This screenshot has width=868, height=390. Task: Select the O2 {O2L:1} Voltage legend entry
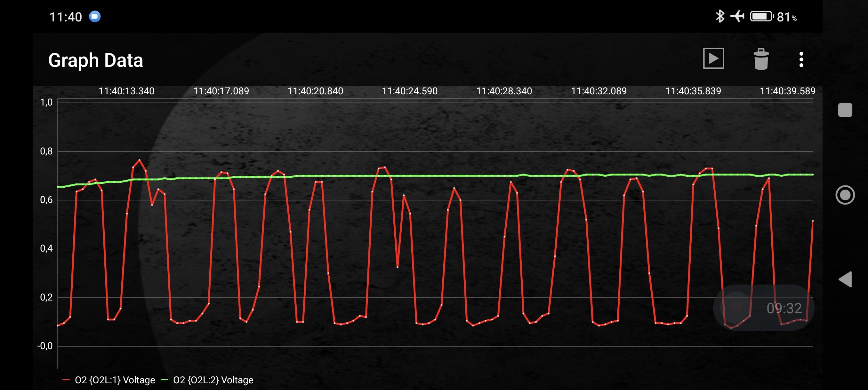108,380
